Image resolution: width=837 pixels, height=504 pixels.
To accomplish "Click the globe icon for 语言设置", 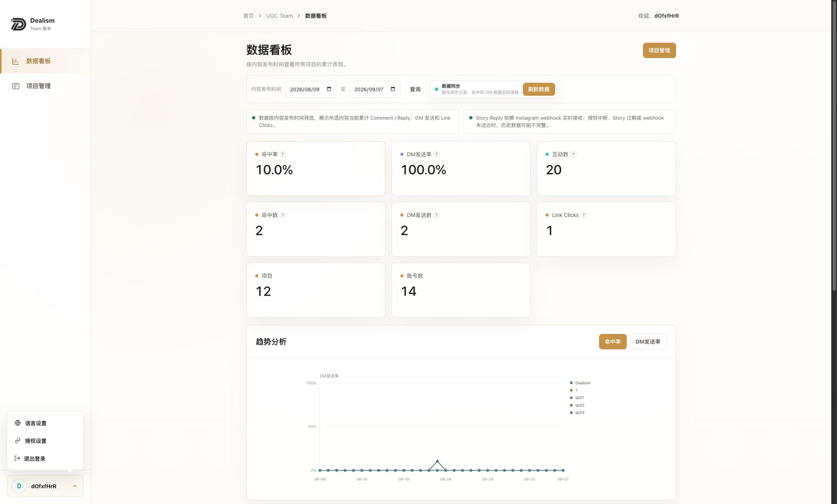I will [18, 423].
